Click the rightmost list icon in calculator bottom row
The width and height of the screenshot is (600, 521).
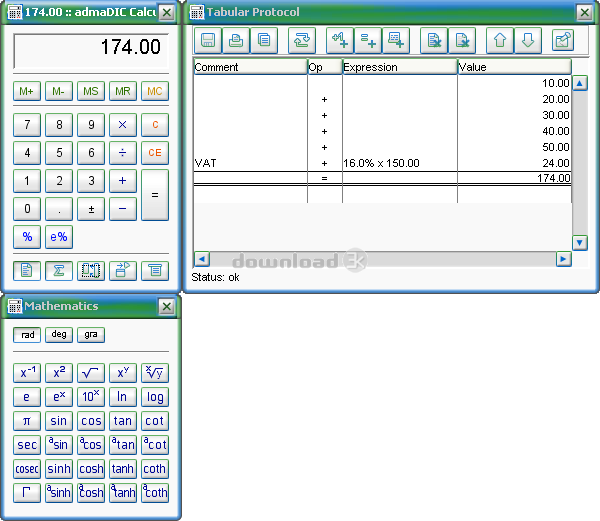point(155,271)
